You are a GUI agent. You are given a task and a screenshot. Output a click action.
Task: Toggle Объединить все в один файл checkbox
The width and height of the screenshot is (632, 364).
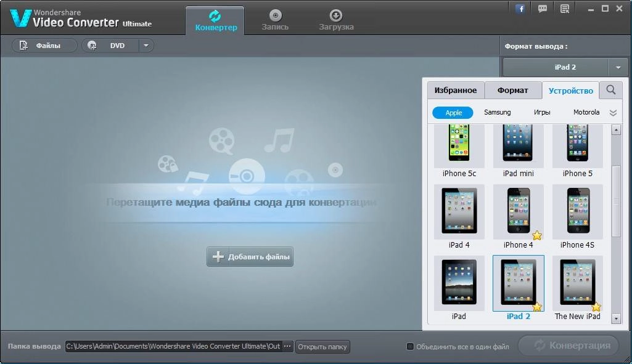[410, 346]
